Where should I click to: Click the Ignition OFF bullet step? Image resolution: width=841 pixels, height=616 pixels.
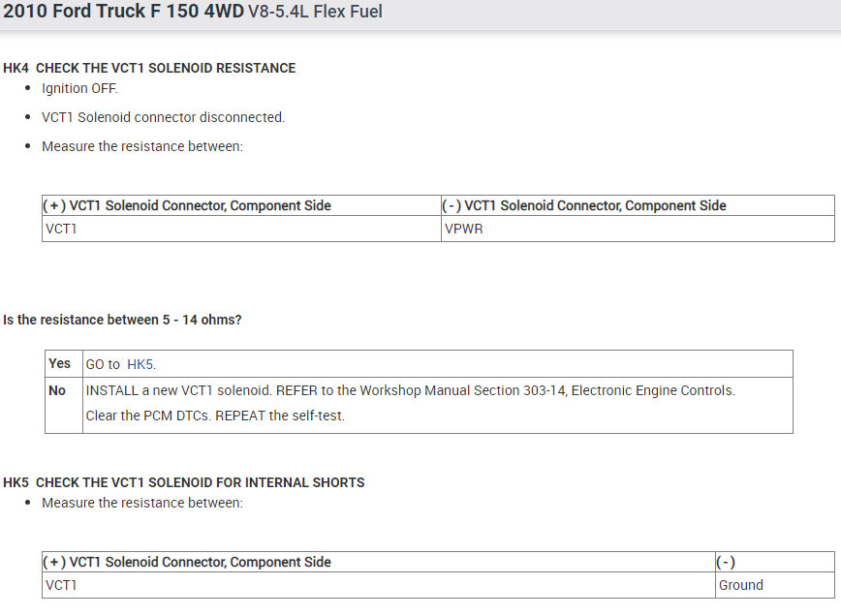[x=79, y=88]
